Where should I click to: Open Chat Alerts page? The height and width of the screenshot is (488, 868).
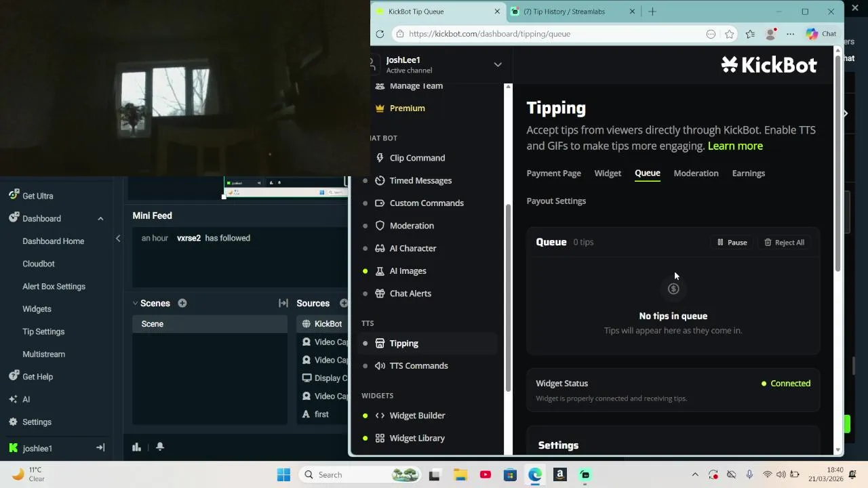[x=410, y=293]
